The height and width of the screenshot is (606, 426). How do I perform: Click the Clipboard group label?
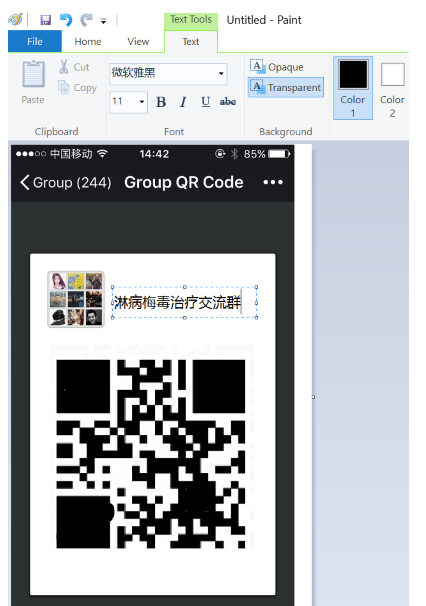click(x=56, y=131)
